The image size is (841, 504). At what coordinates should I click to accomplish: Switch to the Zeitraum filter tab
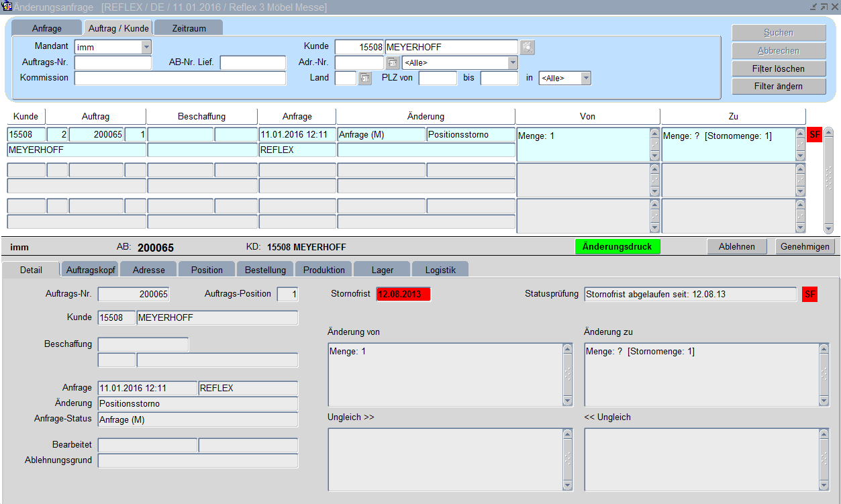pyautogui.click(x=189, y=28)
